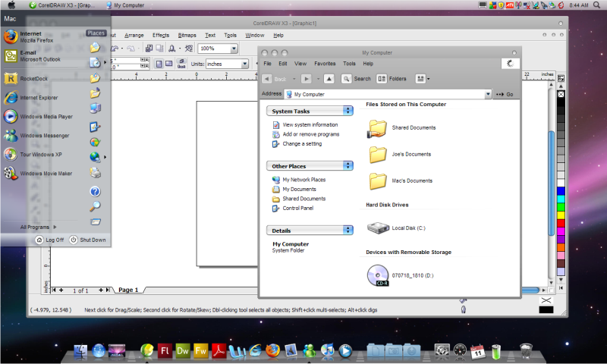Screen dimensions: 607x364
Task: Click the Finder icon in the dock
Action: pos(80,351)
